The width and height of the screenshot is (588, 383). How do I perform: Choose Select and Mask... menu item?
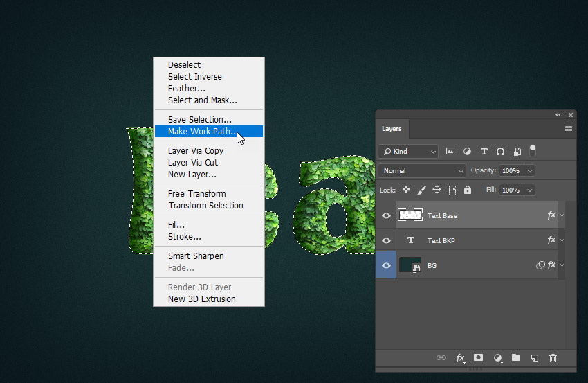point(209,100)
